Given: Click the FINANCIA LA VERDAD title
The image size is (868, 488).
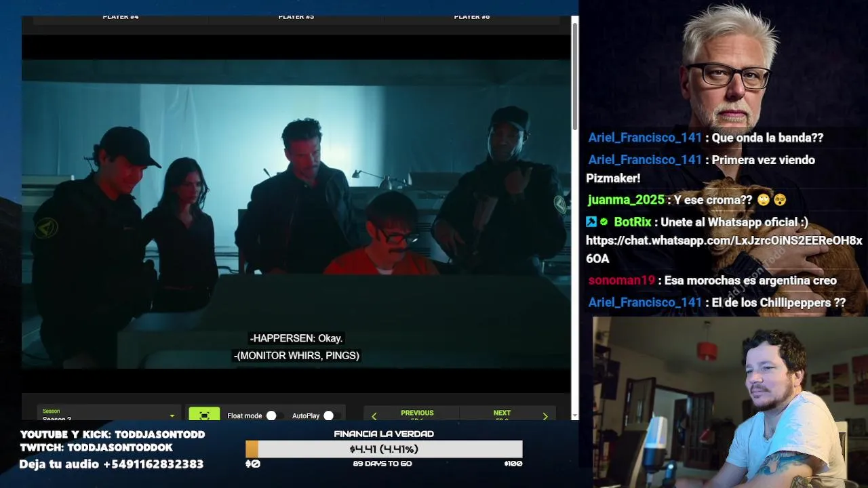Looking at the screenshot, I should [384, 434].
